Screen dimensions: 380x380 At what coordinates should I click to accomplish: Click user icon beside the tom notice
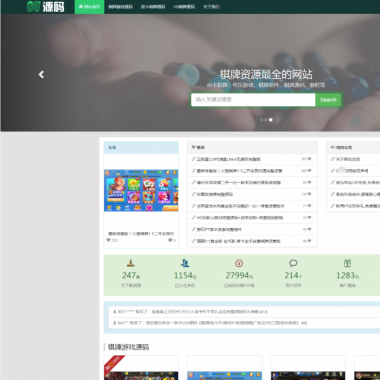(x=115, y=323)
